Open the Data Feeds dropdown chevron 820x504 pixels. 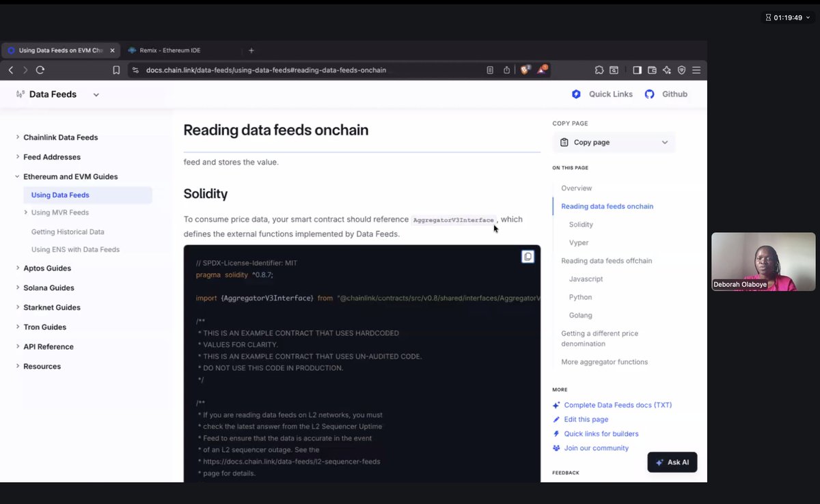tap(96, 94)
